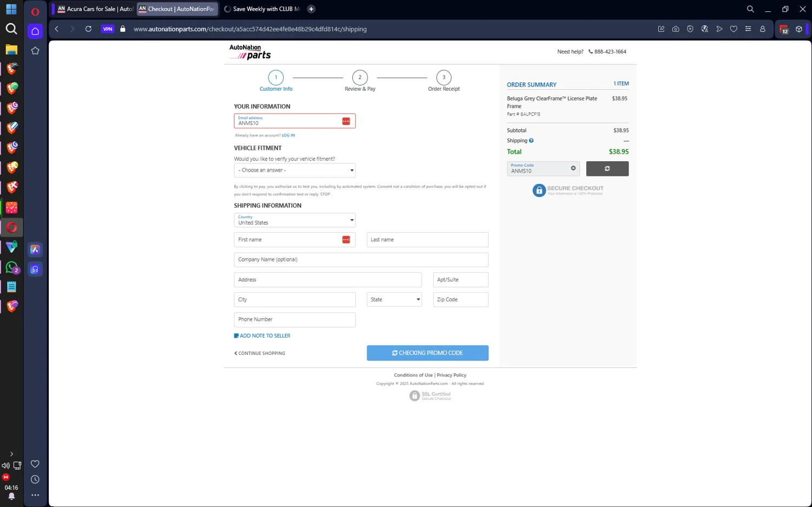The height and width of the screenshot is (507, 812).
Task: Open the ad blocker shield icon
Action: click(690, 29)
